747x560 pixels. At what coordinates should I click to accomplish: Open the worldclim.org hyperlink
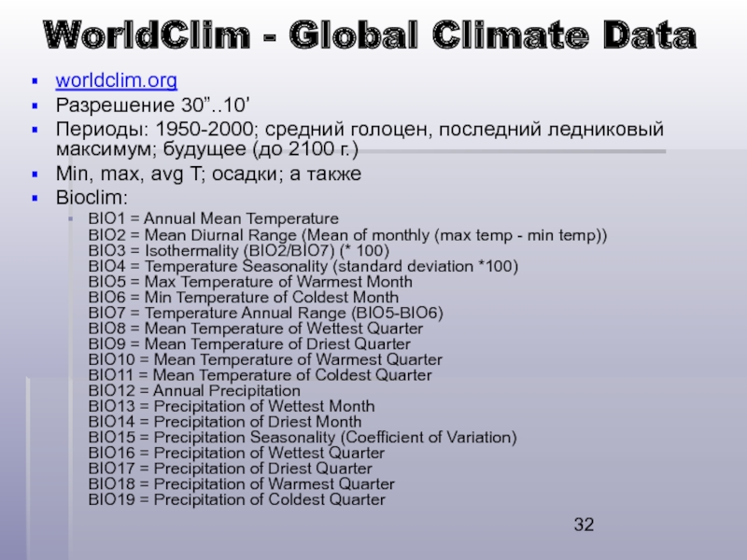pos(116,80)
